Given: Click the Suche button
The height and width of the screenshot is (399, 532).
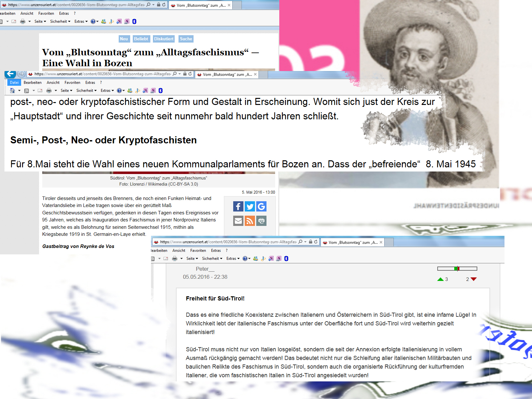Looking at the screenshot, I should [x=186, y=39].
